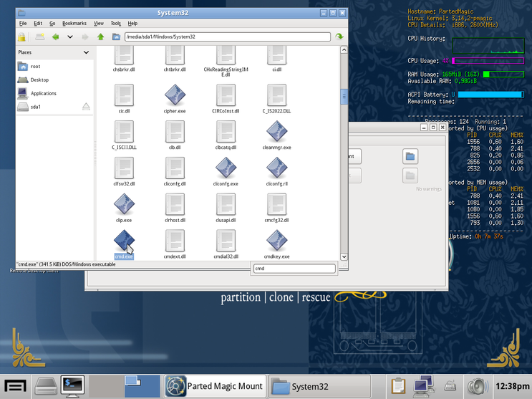Open the Bookmarks menu

click(74, 24)
